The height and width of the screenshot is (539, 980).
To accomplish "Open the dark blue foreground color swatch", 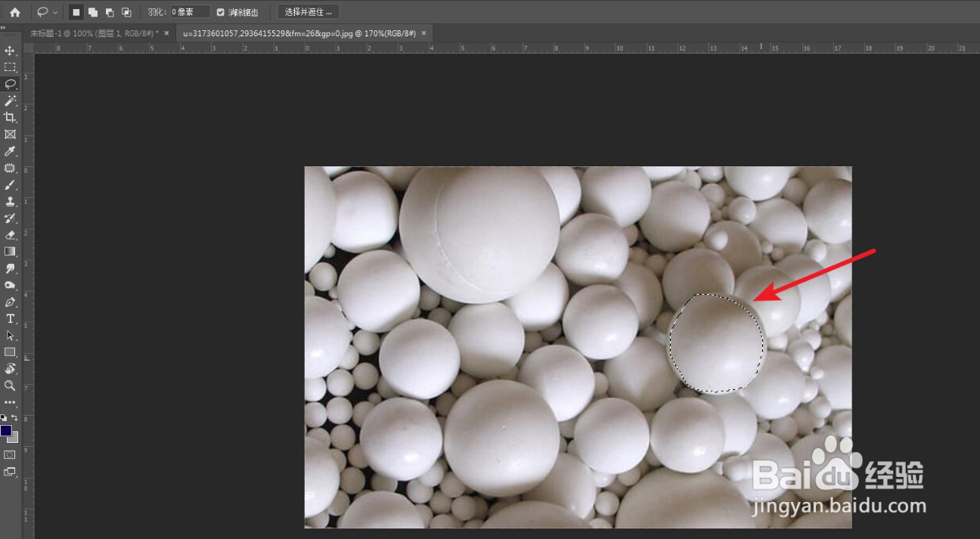I will coord(6,430).
